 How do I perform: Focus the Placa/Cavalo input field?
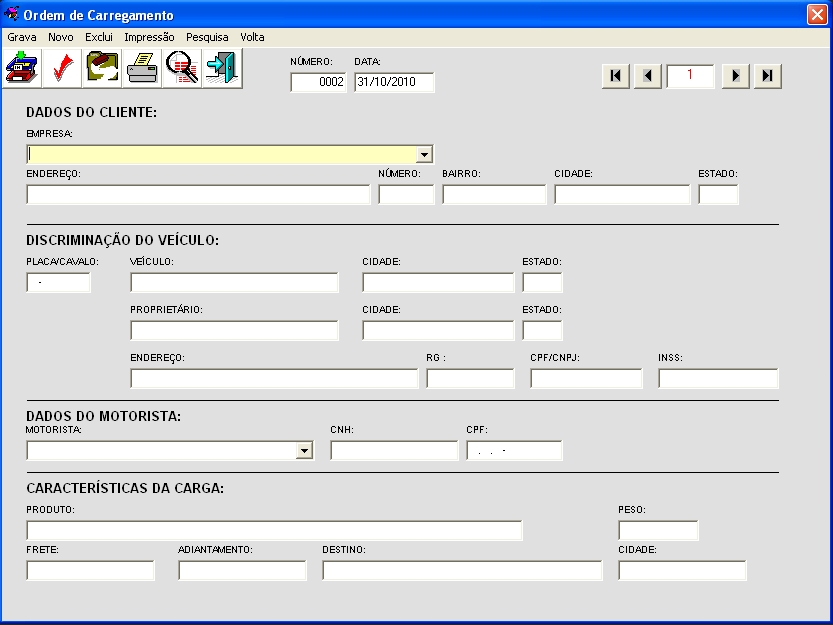click(59, 283)
